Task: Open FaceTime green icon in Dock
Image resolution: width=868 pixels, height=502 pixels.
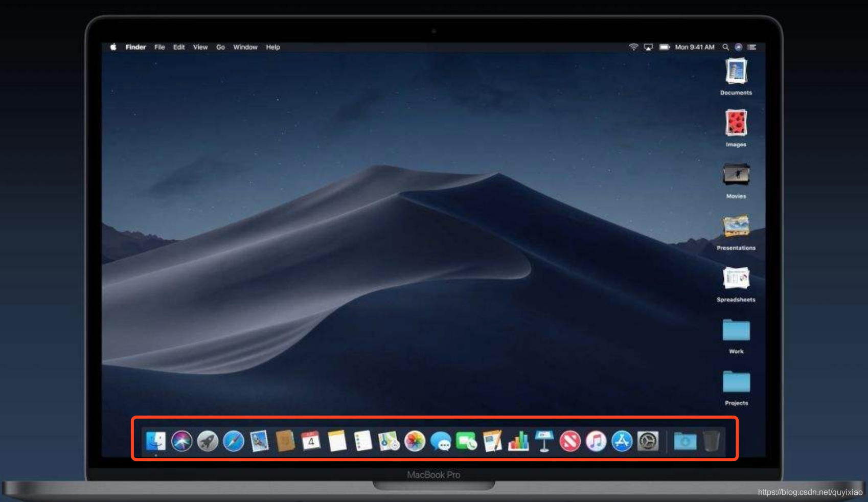Action: pyautogui.click(x=466, y=441)
